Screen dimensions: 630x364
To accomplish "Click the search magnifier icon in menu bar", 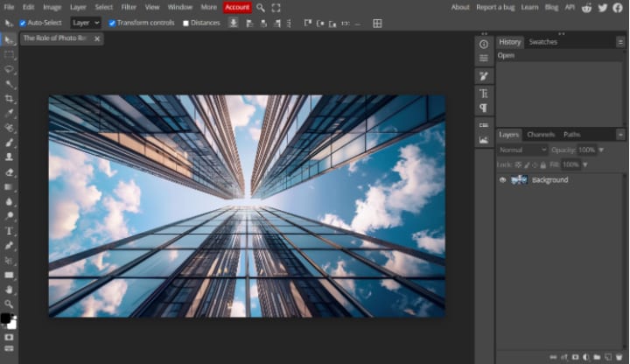I will click(x=261, y=7).
